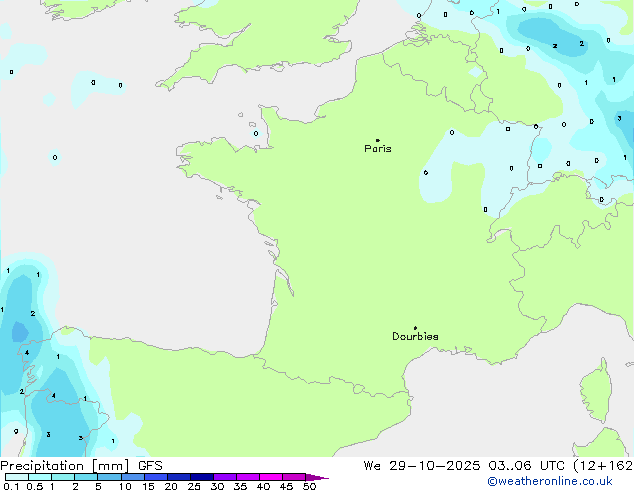This screenshot has width=634, height=490.
Task: Pick the legend swatch between 35 and 40
Action: point(247,477)
